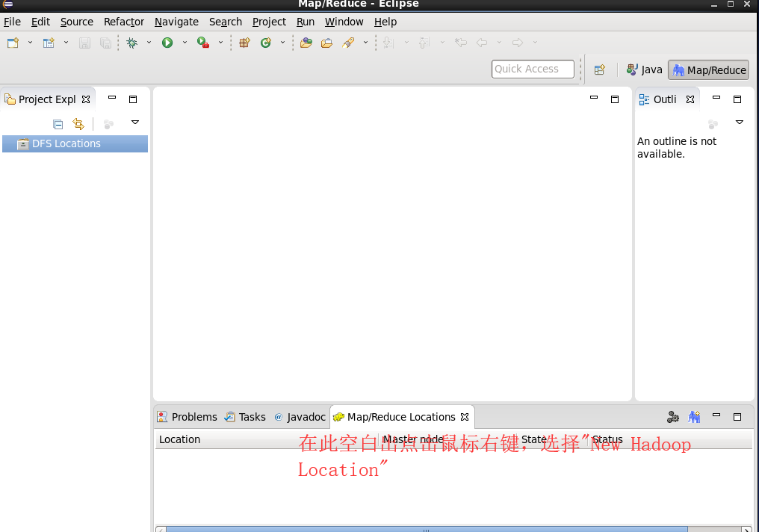Screen dimensions: 759x532
Task: Open the Search menu
Action: [225, 22]
